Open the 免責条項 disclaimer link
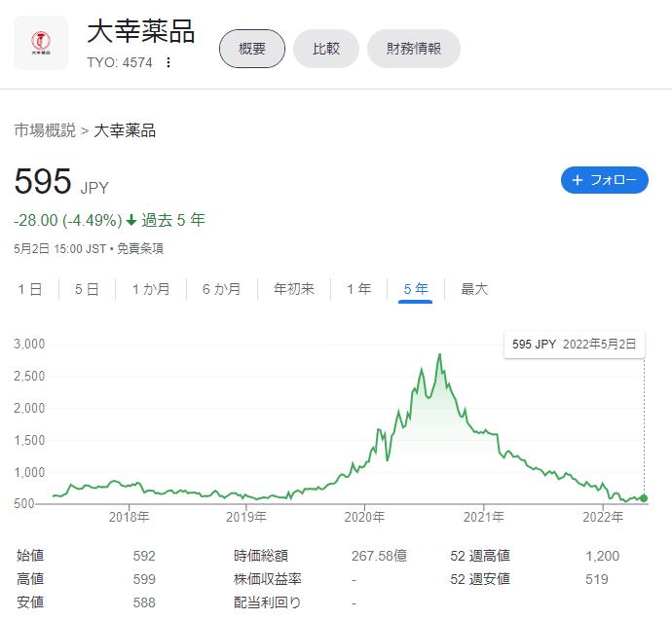Image resolution: width=672 pixels, height=620 pixels. tap(140, 248)
